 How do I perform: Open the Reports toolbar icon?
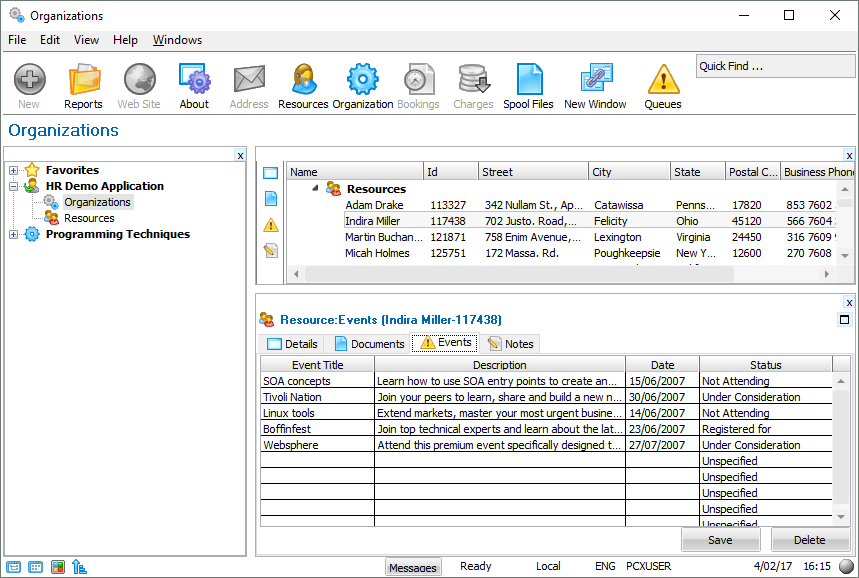[x=83, y=86]
